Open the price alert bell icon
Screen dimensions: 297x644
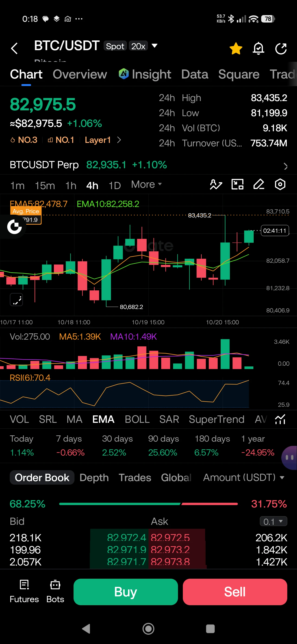coord(258,48)
